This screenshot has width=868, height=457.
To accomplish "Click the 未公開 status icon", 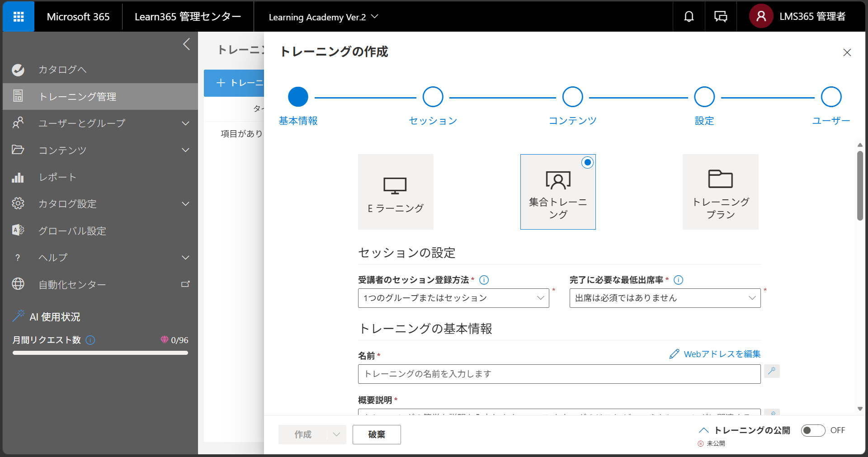I will click(x=701, y=443).
